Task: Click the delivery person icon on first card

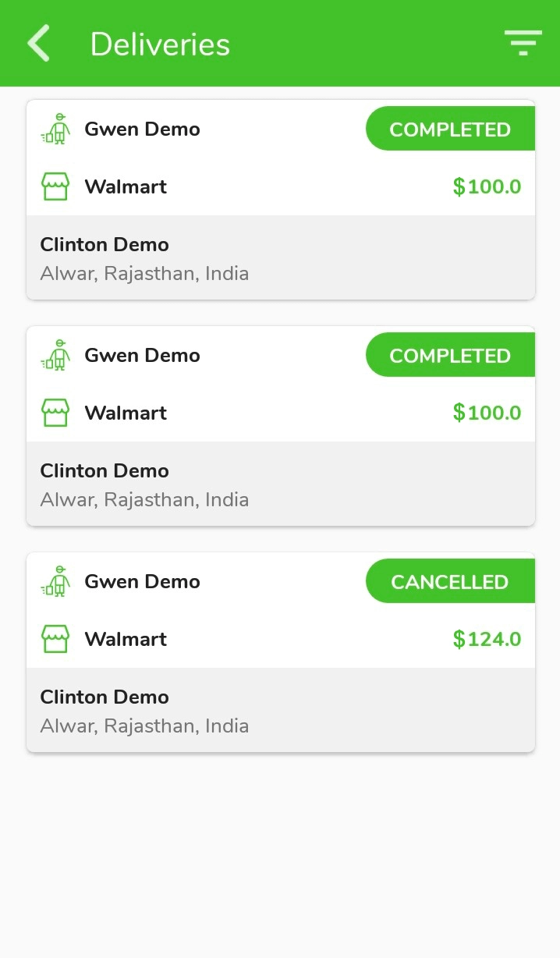Action: coord(55,128)
